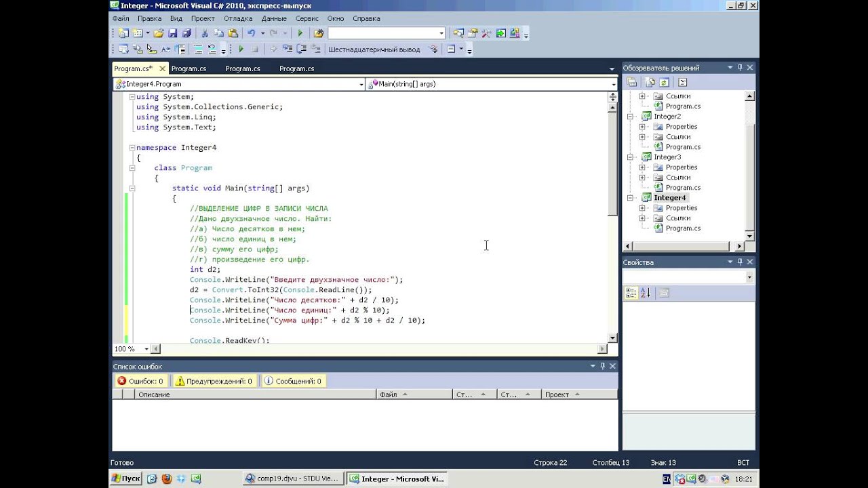Toggle auto-hide pin on Список ошибок panel
The width and height of the screenshot is (868, 488).
tap(602, 366)
